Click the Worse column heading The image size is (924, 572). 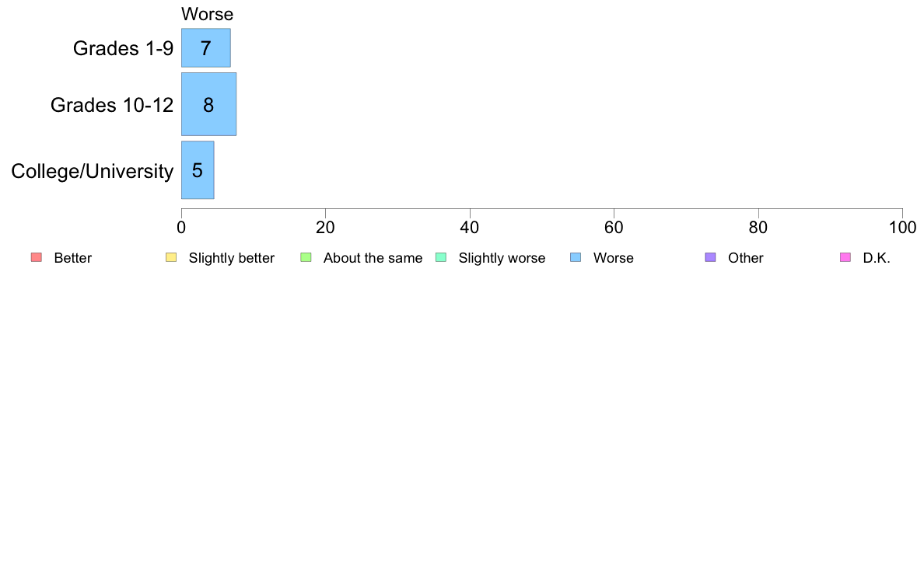[208, 14]
